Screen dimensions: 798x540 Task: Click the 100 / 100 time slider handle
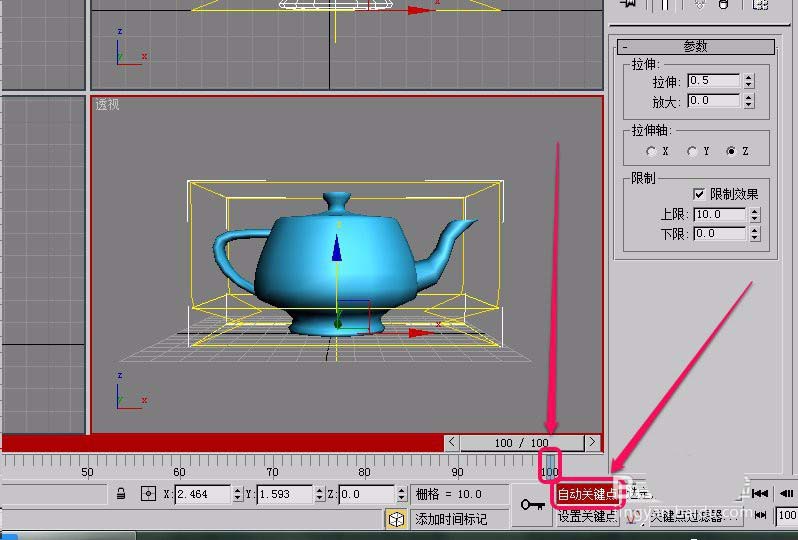(522, 443)
